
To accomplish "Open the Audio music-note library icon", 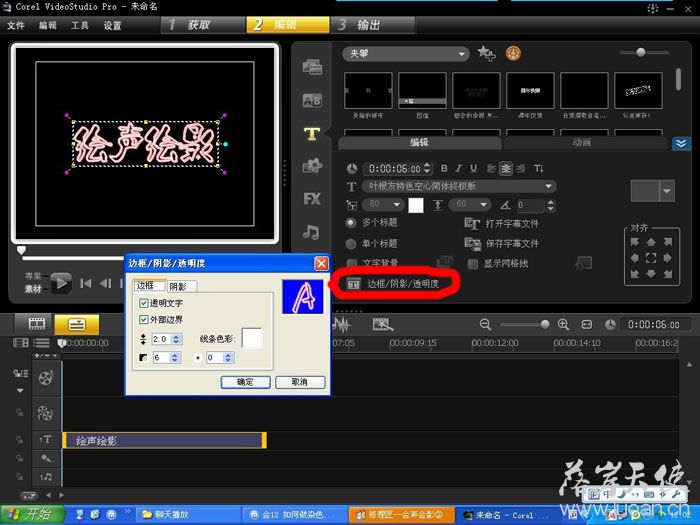I will point(311,232).
